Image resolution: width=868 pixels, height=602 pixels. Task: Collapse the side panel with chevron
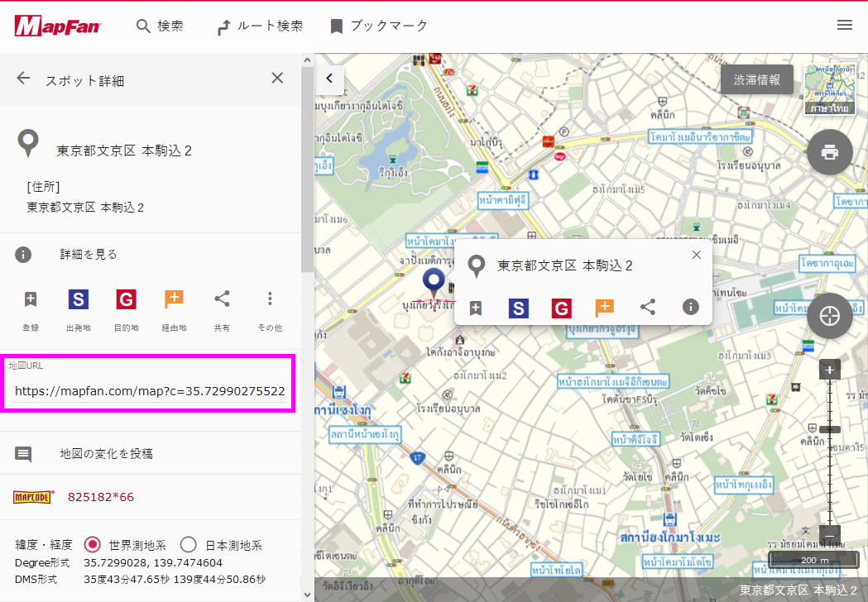pyautogui.click(x=329, y=78)
